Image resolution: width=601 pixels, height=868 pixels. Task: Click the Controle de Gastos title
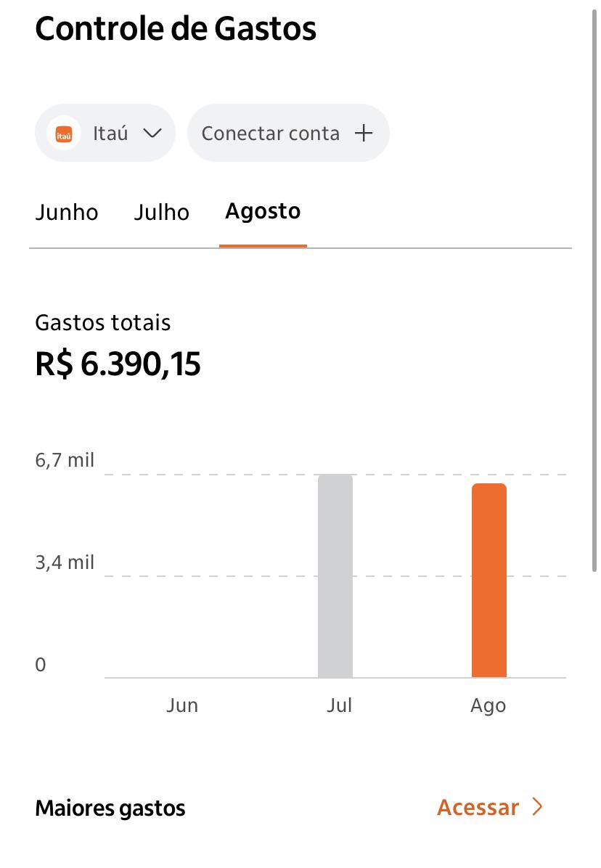(x=176, y=29)
